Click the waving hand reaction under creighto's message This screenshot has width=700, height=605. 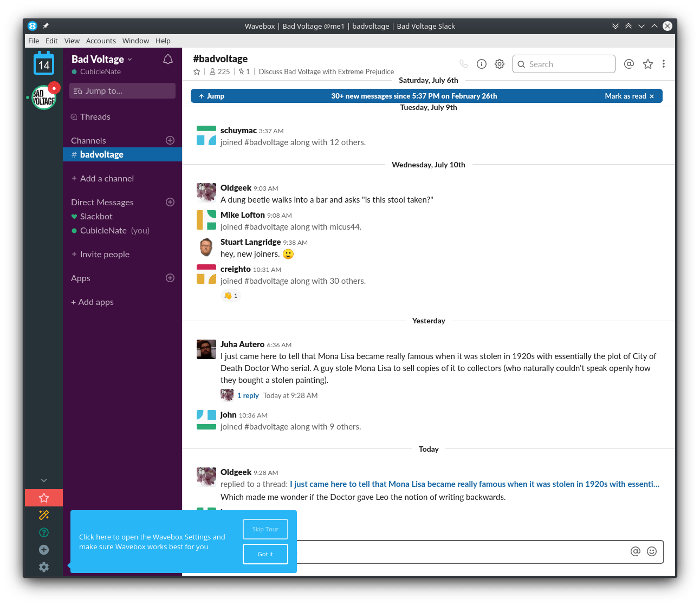(x=231, y=296)
